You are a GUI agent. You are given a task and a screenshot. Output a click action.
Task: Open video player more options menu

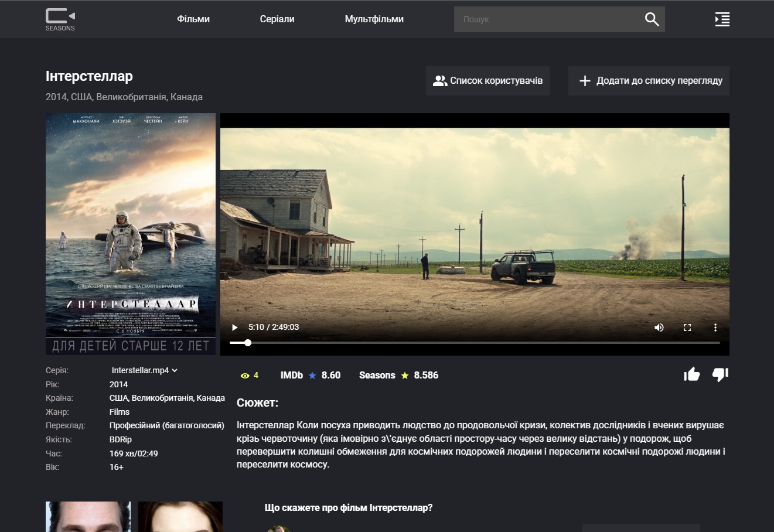click(x=715, y=328)
